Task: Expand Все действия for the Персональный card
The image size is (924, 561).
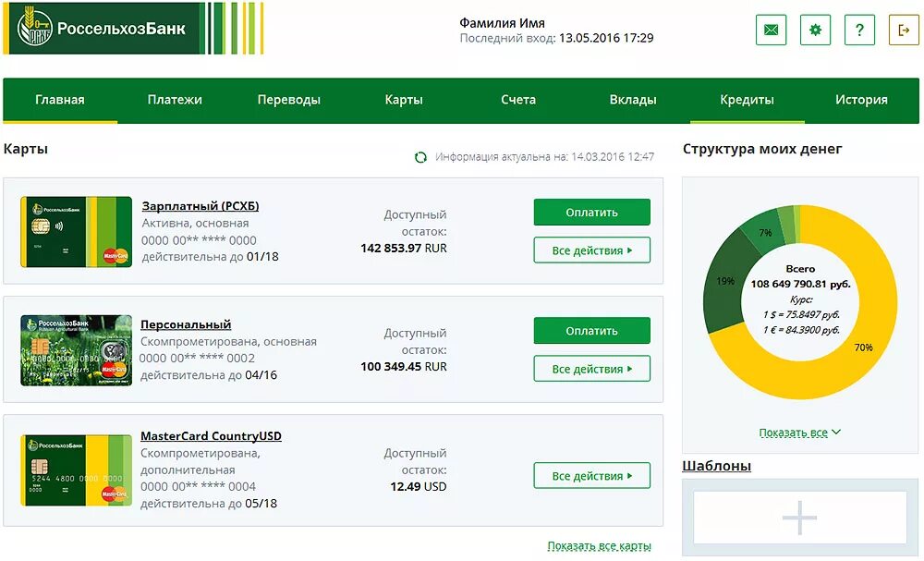Action: coord(591,369)
